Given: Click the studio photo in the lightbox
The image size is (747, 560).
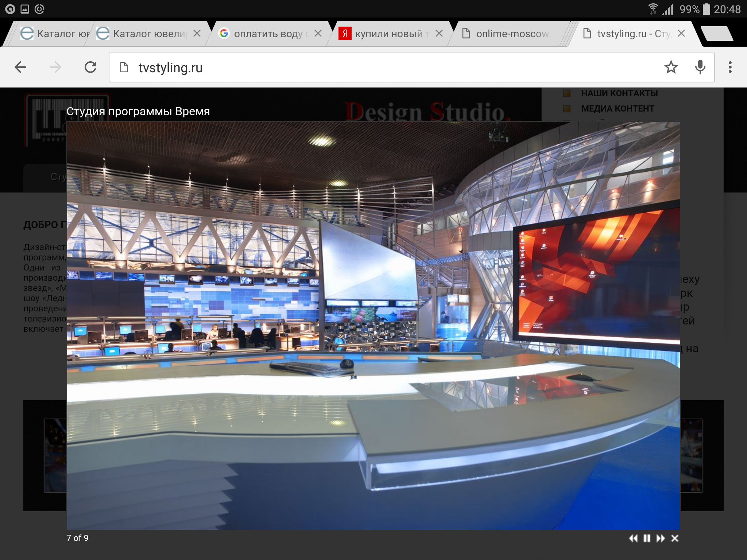Looking at the screenshot, I should [x=373, y=326].
